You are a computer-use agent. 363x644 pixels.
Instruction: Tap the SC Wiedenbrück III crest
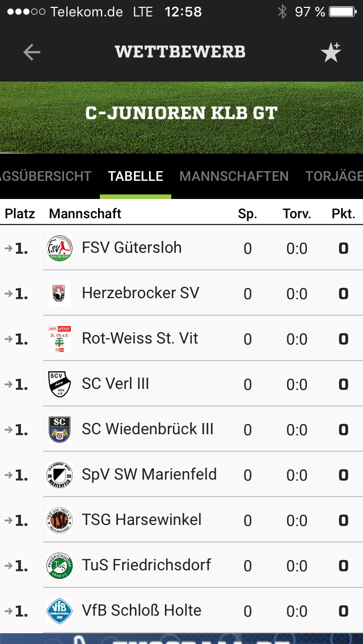click(60, 430)
